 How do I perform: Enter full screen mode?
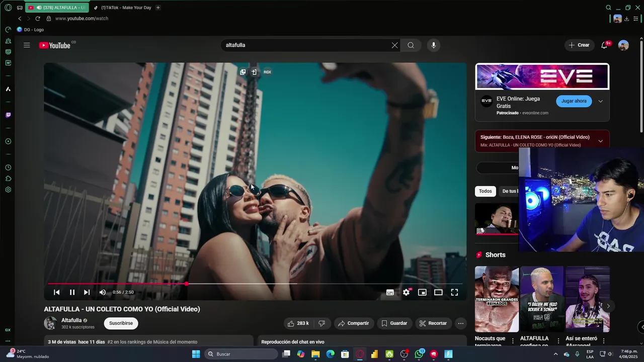click(454, 292)
